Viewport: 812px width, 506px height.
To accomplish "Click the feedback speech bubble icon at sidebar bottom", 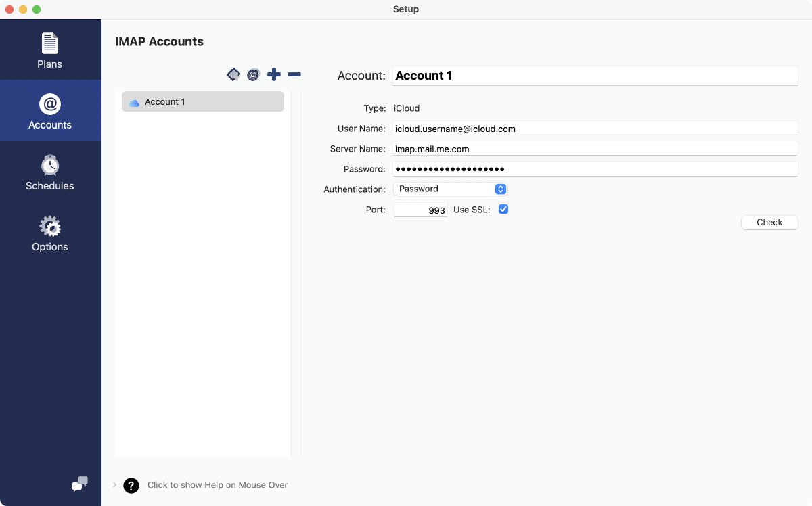I will 78,485.
